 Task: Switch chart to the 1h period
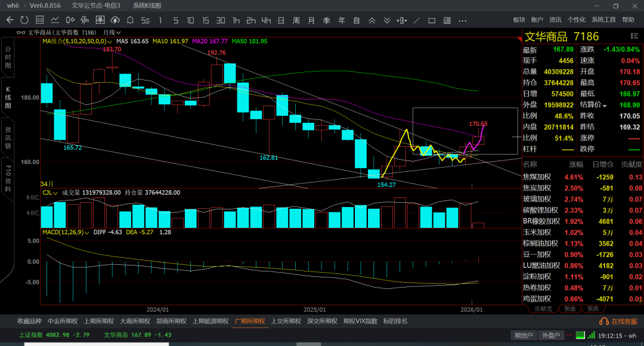(x=236, y=20)
